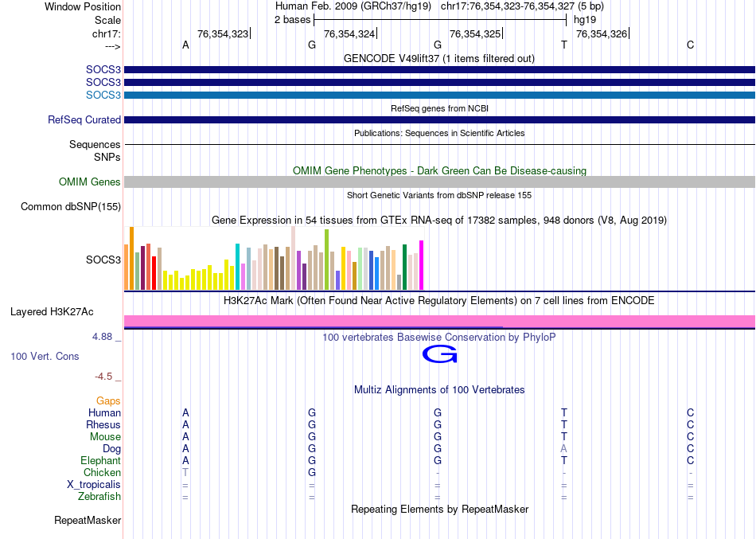Viewport: 756px width, 539px height.
Task: Open the OMIM Genes label
Action: 89,182
